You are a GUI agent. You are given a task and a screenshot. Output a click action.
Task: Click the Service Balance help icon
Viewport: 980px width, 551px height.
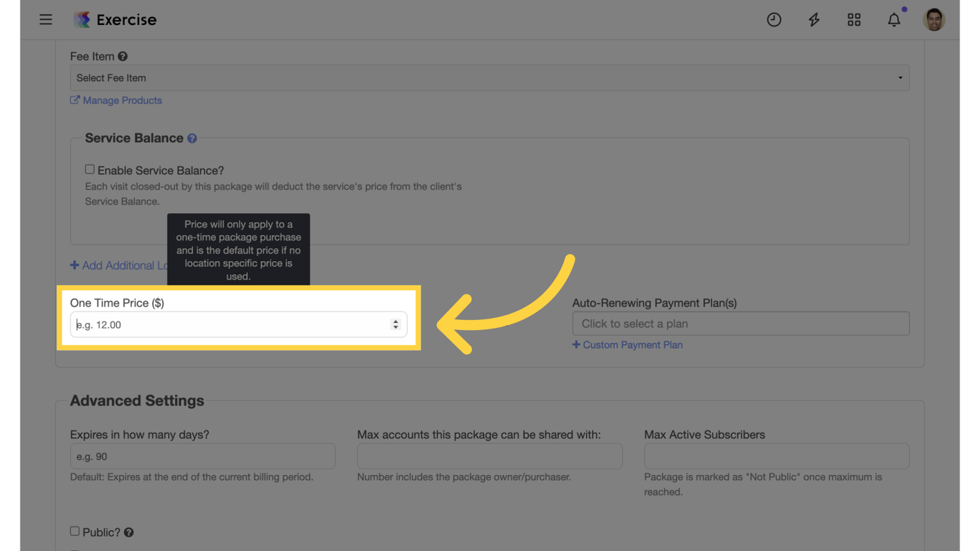click(192, 138)
